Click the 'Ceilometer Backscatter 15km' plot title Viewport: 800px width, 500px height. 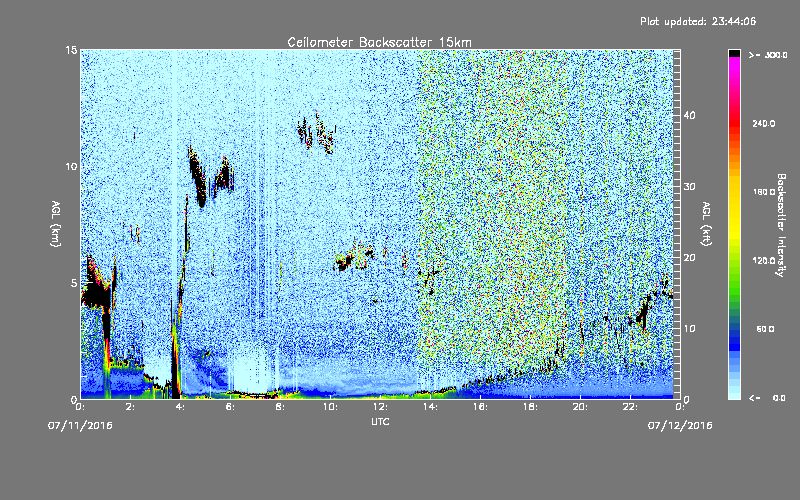[379, 42]
